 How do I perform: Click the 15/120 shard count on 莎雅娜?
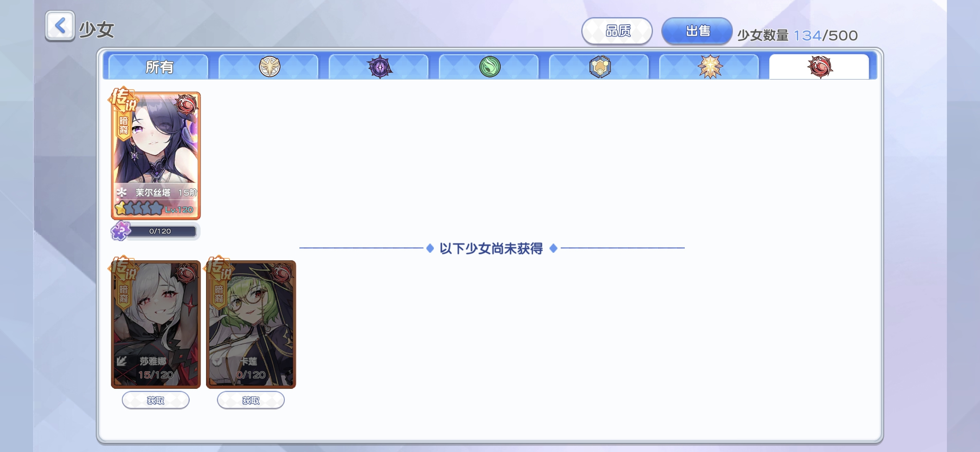click(156, 375)
